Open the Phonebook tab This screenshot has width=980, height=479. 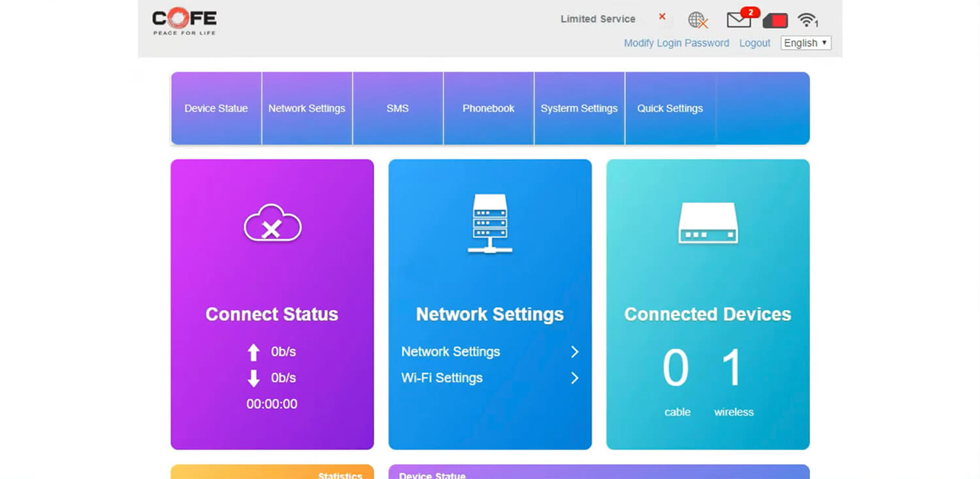[x=489, y=108]
